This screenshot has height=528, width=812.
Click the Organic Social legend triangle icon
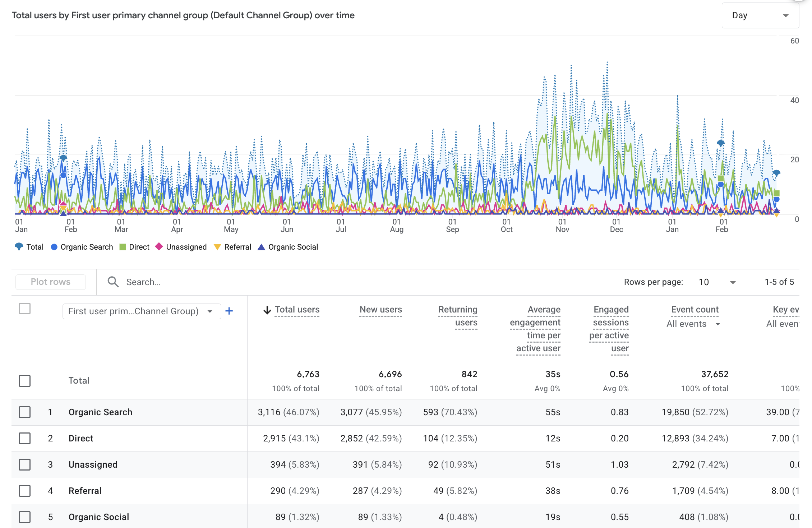tap(261, 247)
